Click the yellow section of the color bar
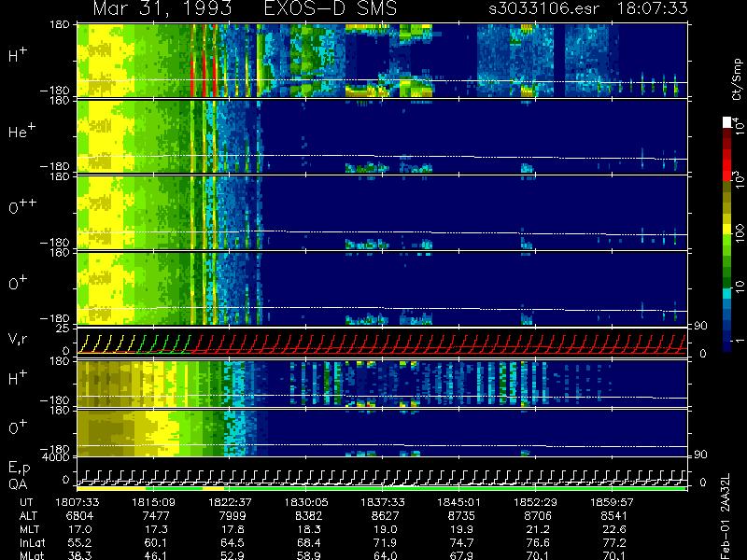 727,228
